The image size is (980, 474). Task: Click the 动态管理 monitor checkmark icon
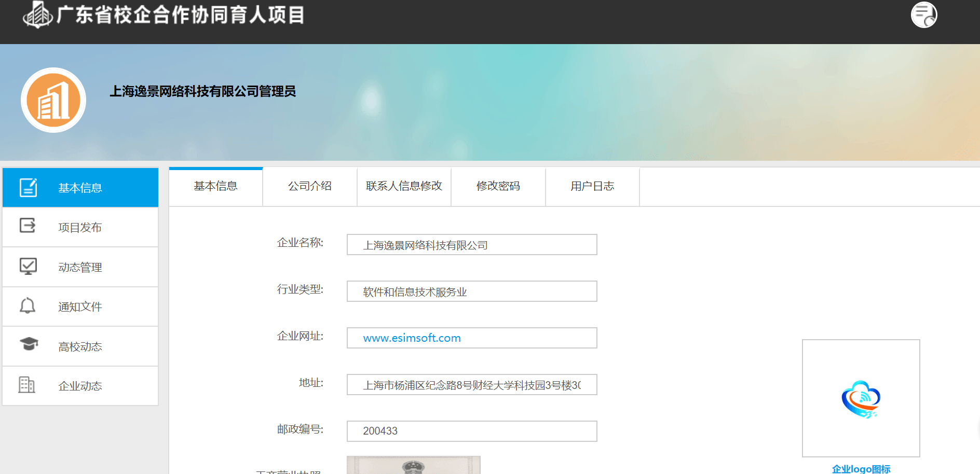(28, 266)
